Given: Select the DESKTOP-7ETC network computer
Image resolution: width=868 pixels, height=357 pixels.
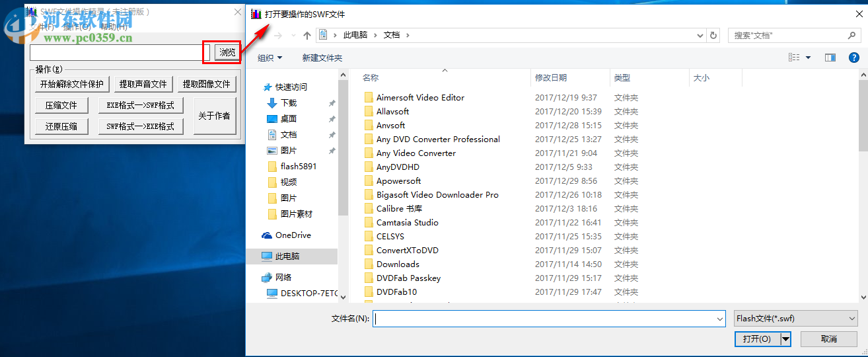Looking at the screenshot, I should point(303,293).
